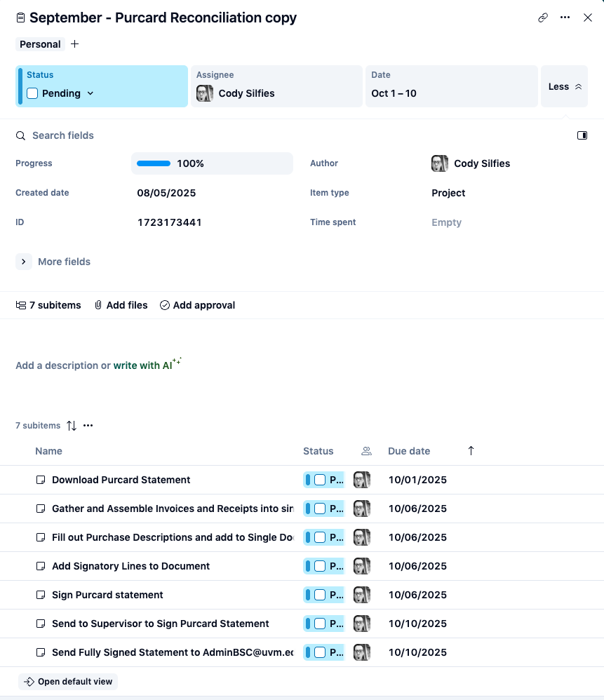Click the 100% progress bar
The image size is (604, 700).
(x=154, y=163)
